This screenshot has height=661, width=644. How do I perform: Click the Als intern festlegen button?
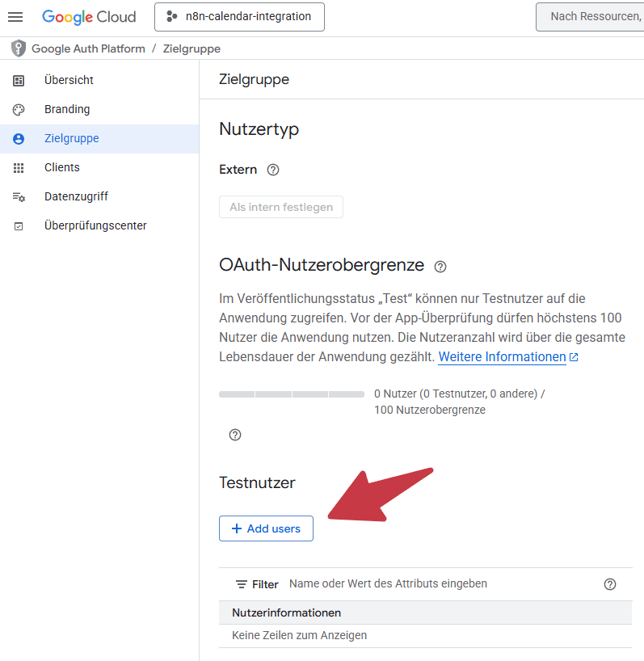[x=281, y=207]
